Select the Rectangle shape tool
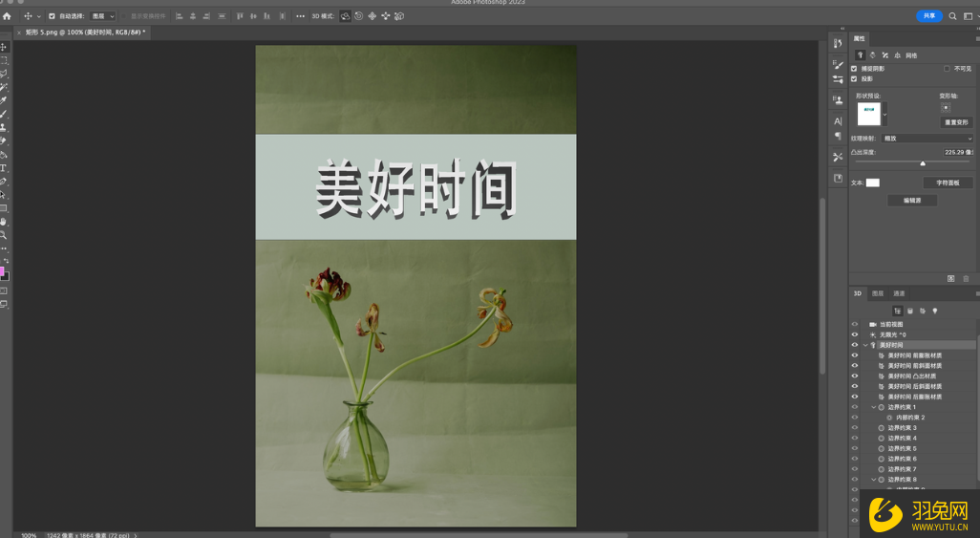 click(x=3, y=208)
